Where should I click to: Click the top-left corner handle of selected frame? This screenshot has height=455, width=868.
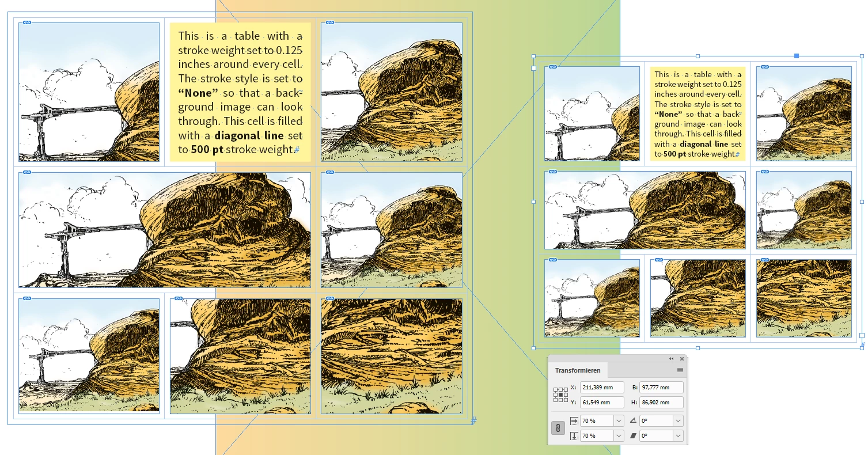point(534,56)
